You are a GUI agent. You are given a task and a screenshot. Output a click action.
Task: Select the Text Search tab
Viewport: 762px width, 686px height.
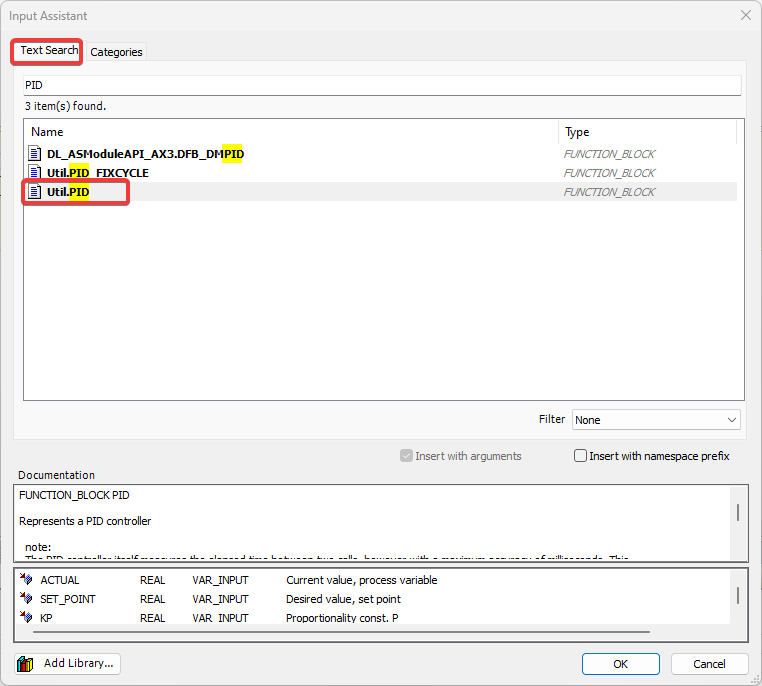pyautogui.click(x=48, y=51)
